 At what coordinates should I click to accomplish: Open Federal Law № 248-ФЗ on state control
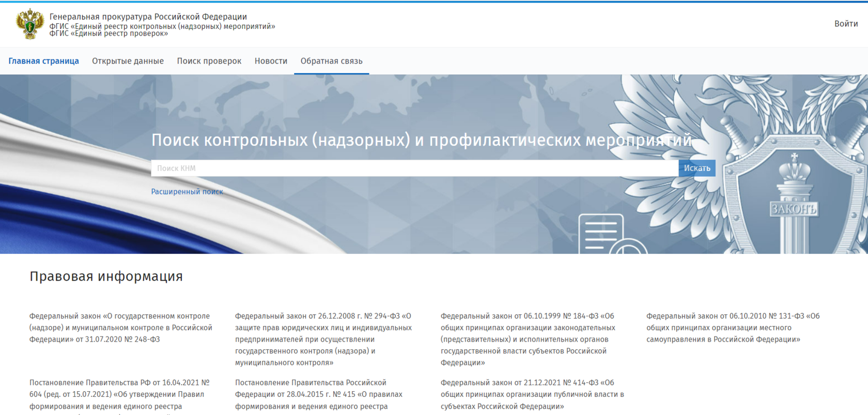(x=121, y=328)
